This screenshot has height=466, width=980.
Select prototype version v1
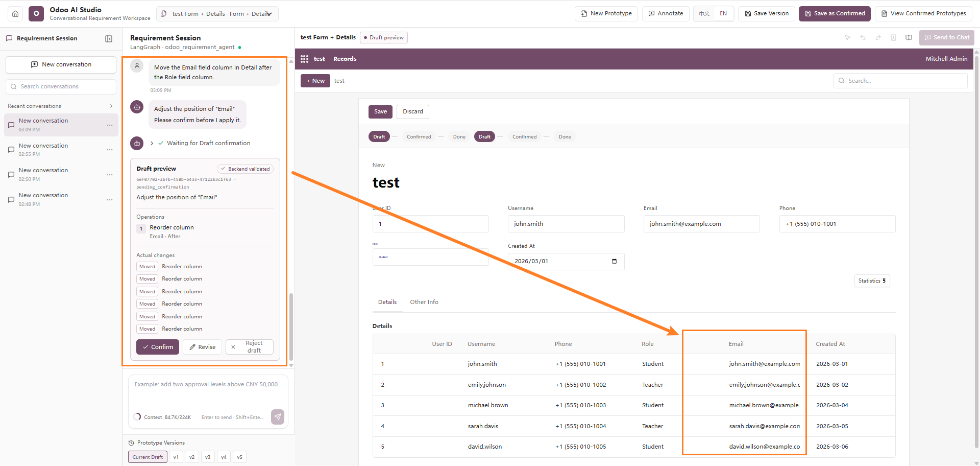point(176,457)
